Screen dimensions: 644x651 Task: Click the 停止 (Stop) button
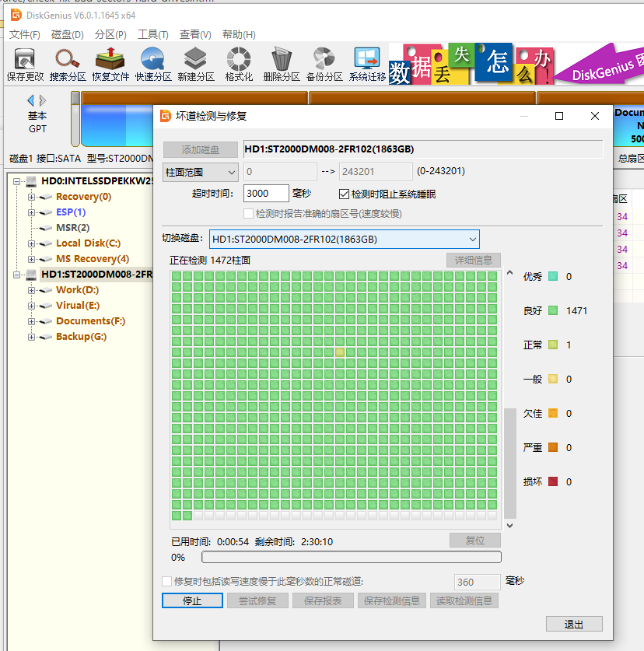pyautogui.click(x=192, y=600)
